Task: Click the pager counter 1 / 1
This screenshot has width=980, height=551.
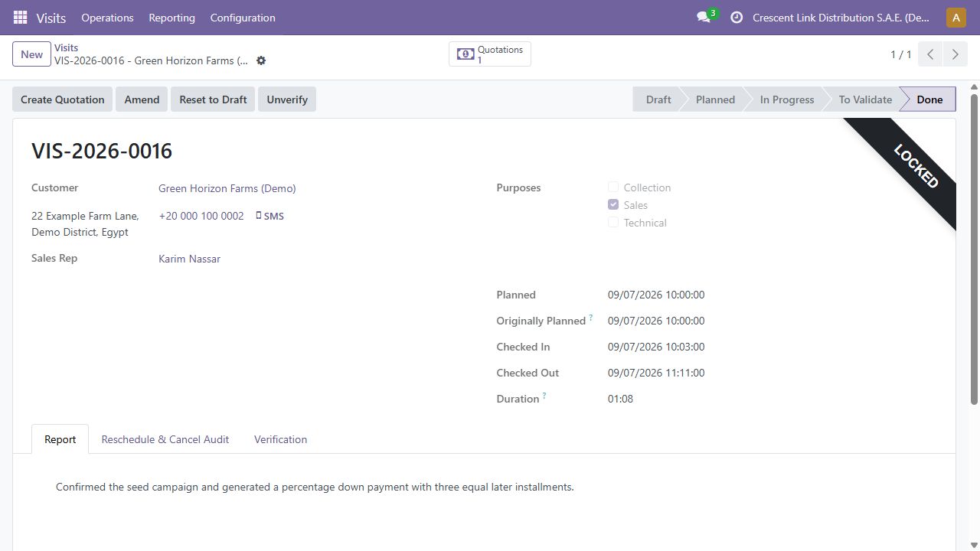Action: click(900, 54)
